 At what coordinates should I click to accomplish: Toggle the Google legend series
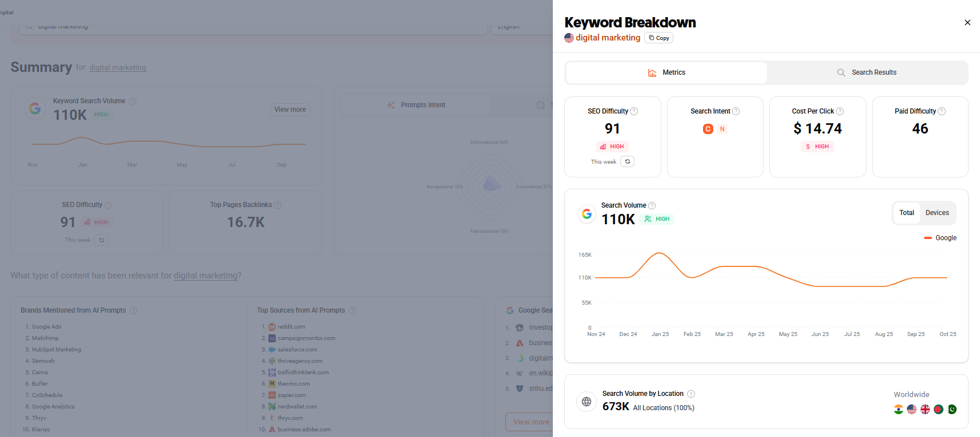click(x=940, y=238)
